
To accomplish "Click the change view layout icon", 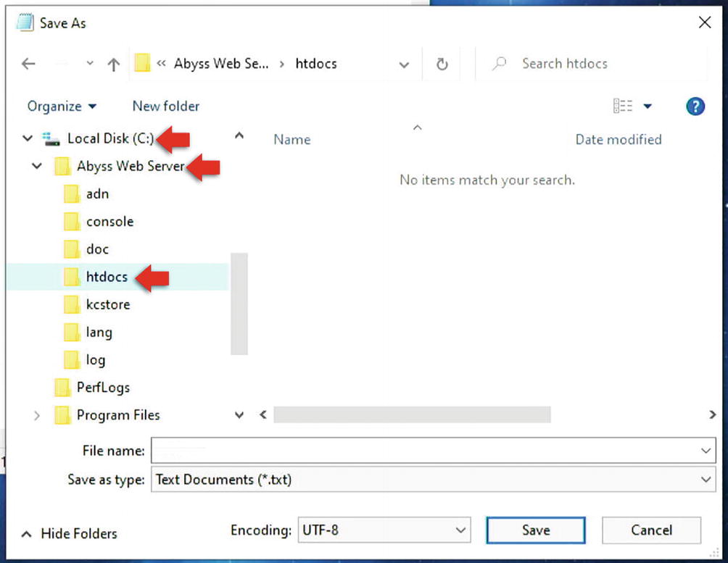I will click(x=623, y=107).
